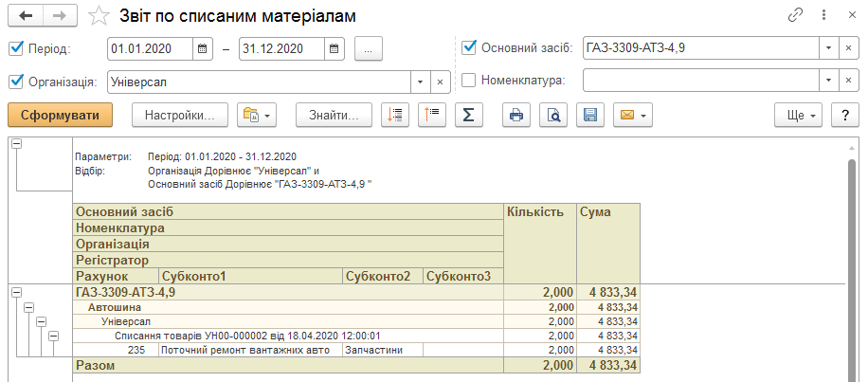Enable the Номенклатура filter checkbox
Viewport: 868px width, 382px height.
pyautogui.click(x=468, y=81)
